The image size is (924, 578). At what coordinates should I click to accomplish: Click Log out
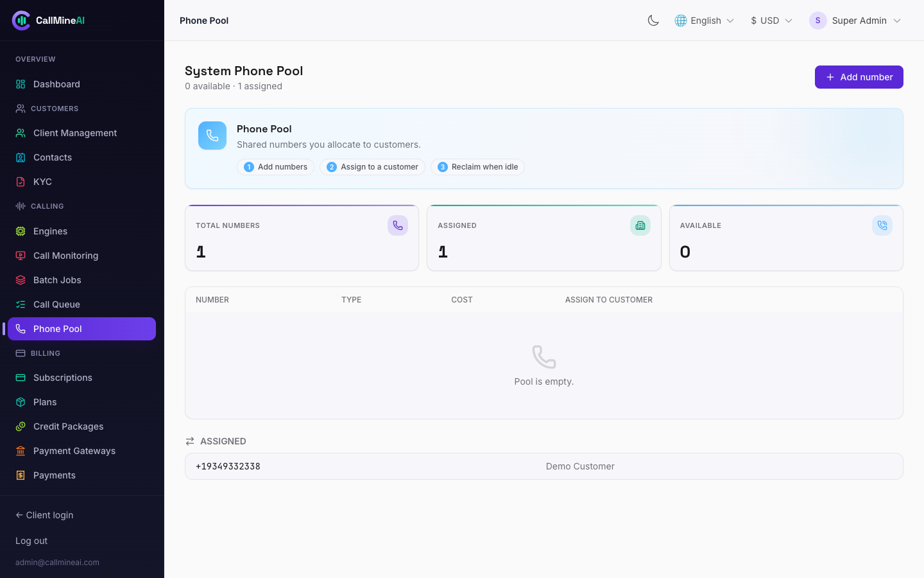31,541
